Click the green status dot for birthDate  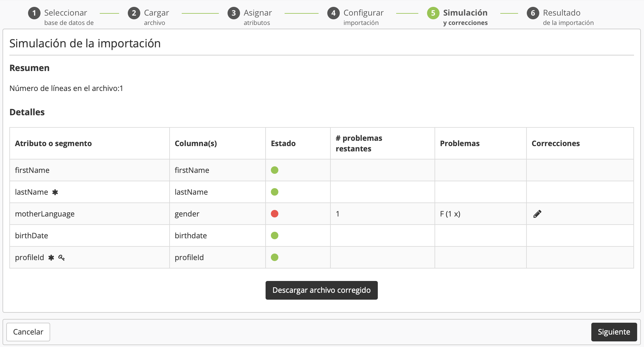(274, 235)
